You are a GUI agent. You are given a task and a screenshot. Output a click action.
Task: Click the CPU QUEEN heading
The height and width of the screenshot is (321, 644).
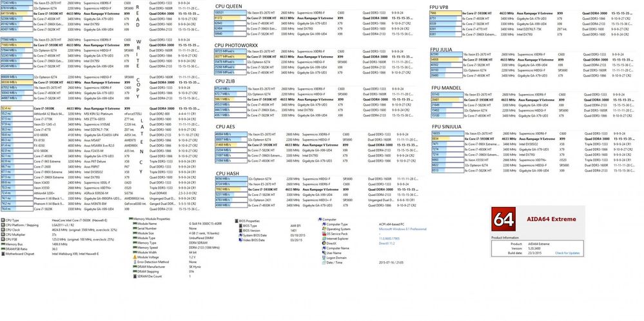pyautogui.click(x=228, y=6)
